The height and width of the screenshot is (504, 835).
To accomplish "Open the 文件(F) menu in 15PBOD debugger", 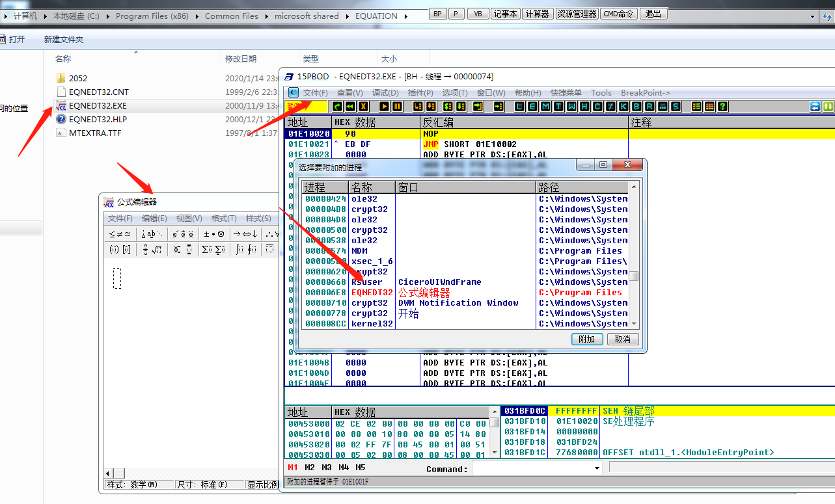I will [x=316, y=93].
